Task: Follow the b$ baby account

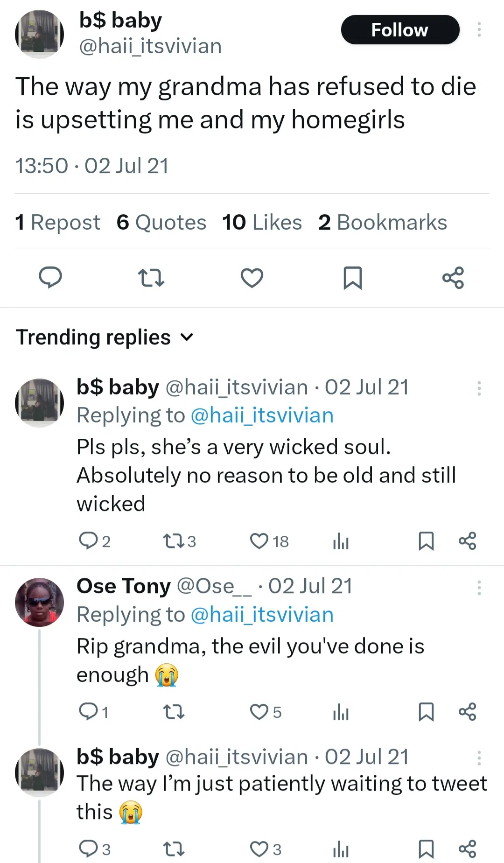Action: (x=400, y=30)
